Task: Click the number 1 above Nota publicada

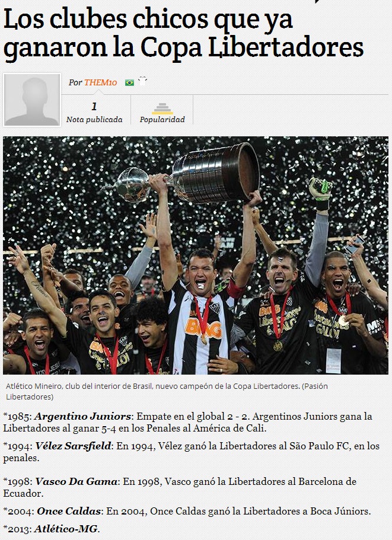Action: coord(94,107)
